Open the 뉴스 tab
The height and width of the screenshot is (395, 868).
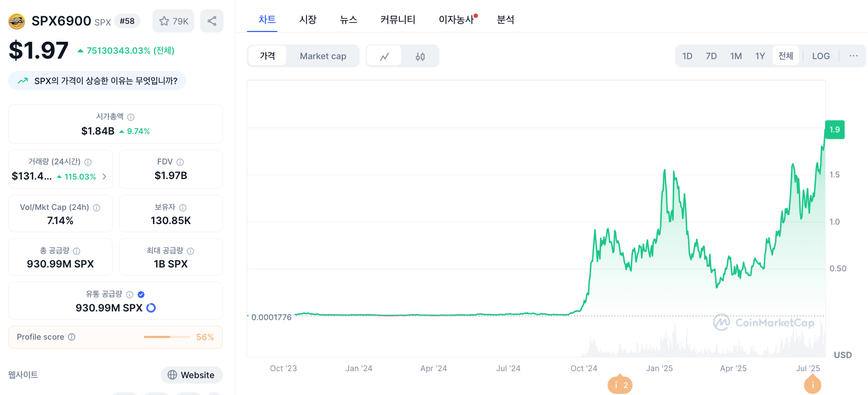click(348, 20)
